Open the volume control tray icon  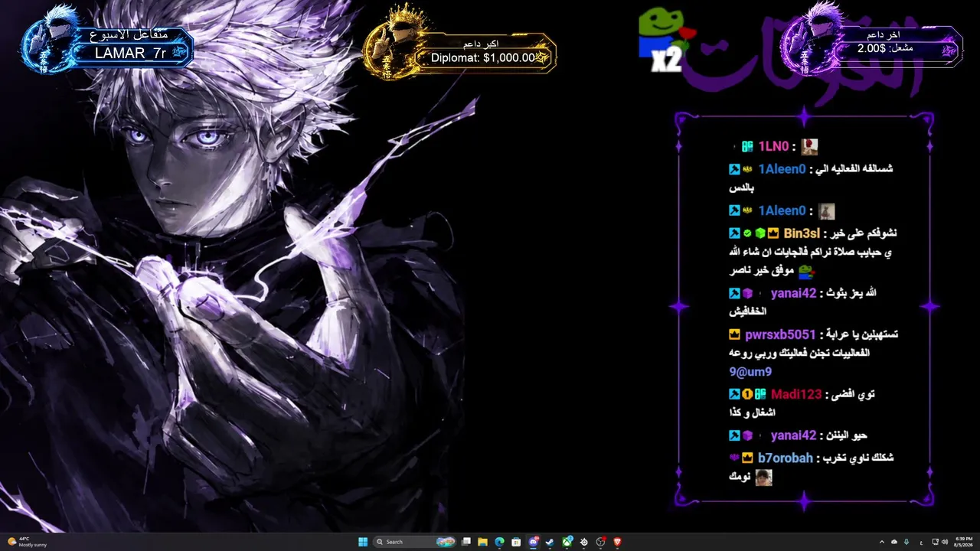pyautogui.click(x=944, y=542)
